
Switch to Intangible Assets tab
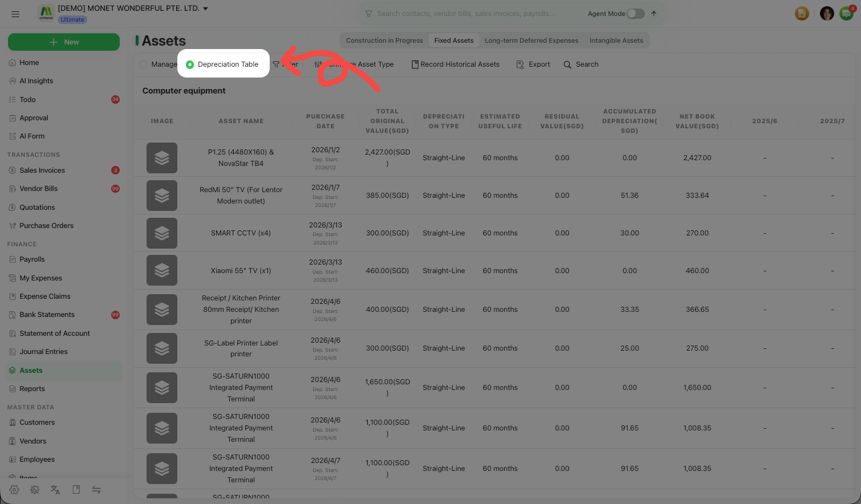tap(616, 40)
